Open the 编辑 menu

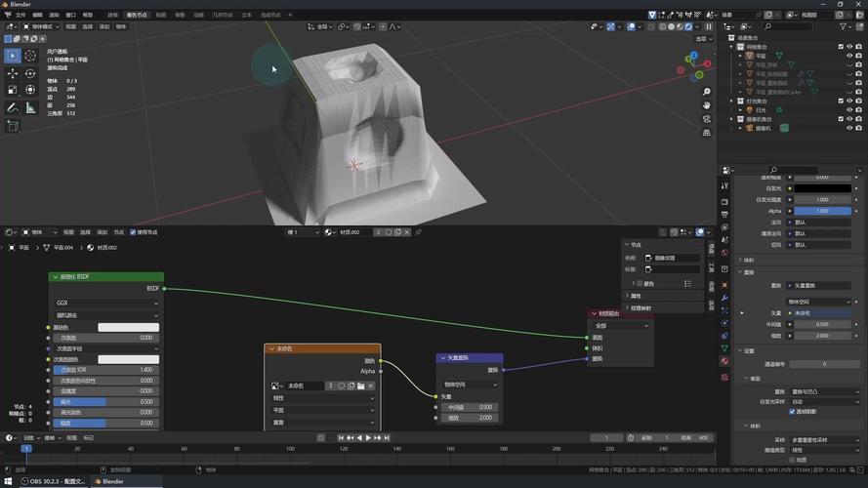[x=37, y=15]
